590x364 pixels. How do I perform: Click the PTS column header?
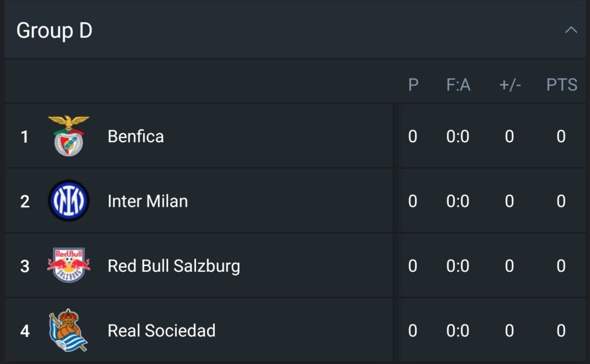pos(562,85)
